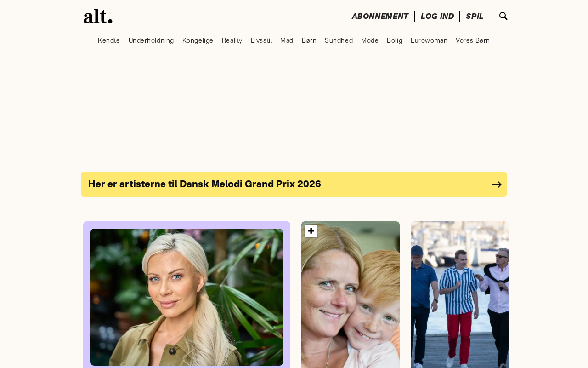Viewport: 588px width, 368px height.
Task: Open the Underholdning menu item
Action: click(151, 40)
